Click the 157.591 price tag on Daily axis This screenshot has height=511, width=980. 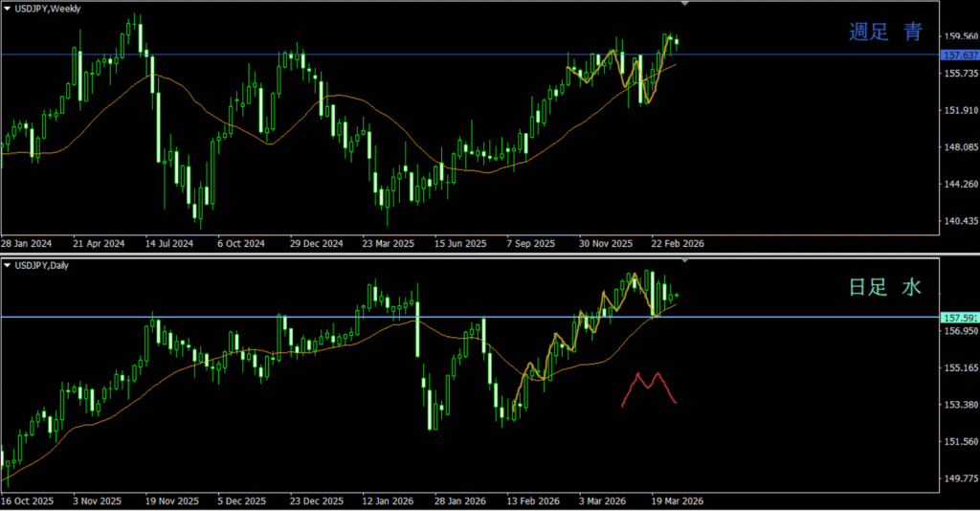click(959, 317)
